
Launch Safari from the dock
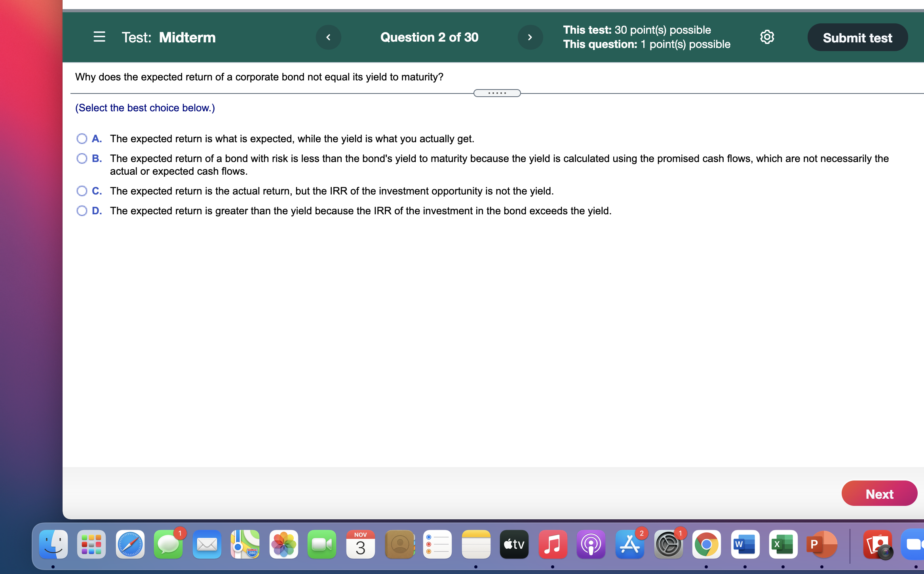(130, 545)
